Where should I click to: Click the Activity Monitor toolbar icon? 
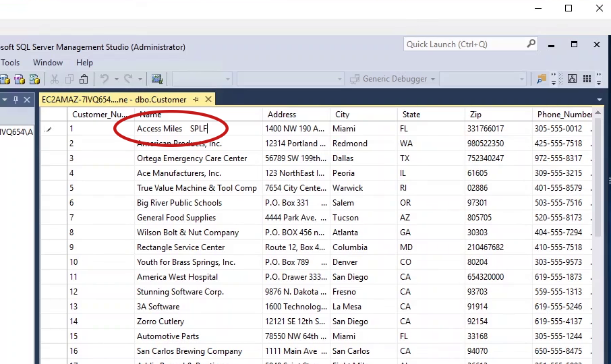pyautogui.click(x=157, y=79)
